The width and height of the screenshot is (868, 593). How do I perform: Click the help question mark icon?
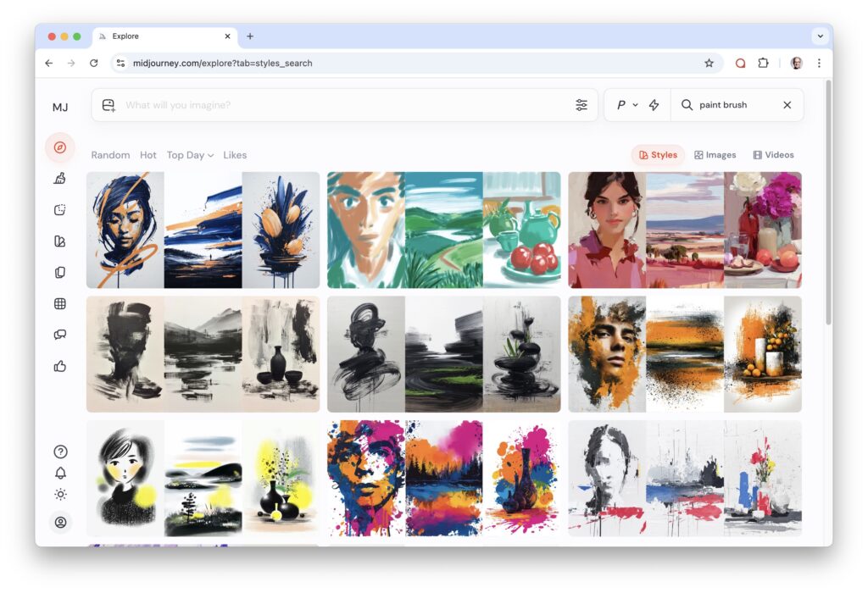point(60,452)
